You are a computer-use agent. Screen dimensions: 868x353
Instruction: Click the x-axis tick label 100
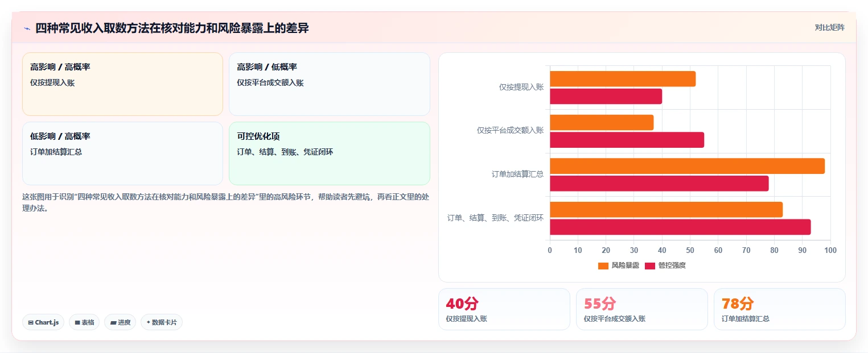coord(830,250)
